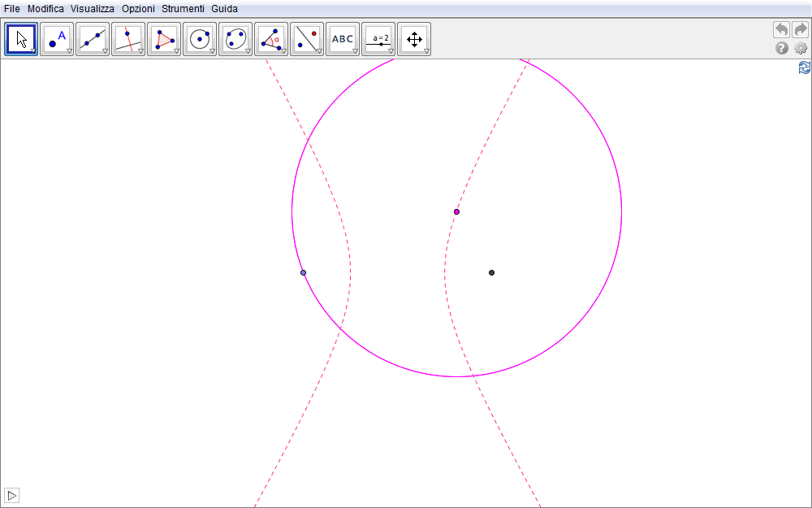Select the Conic through five points tool

235,39
